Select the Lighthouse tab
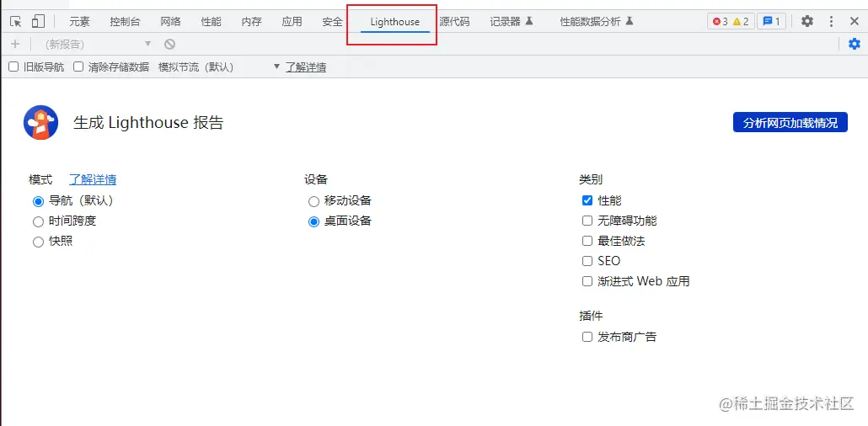Image resolution: width=868 pixels, height=426 pixels. click(x=394, y=22)
